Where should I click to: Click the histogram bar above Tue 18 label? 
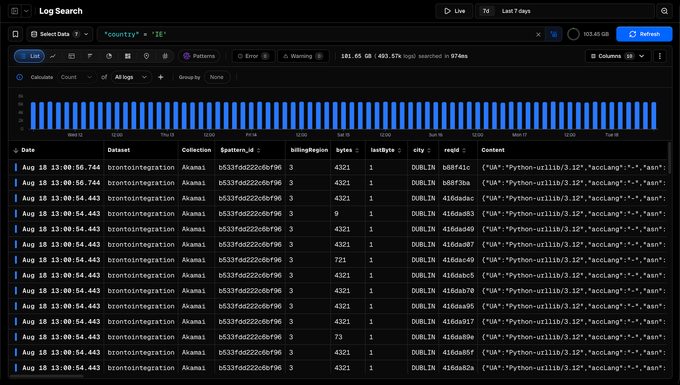[612, 115]
